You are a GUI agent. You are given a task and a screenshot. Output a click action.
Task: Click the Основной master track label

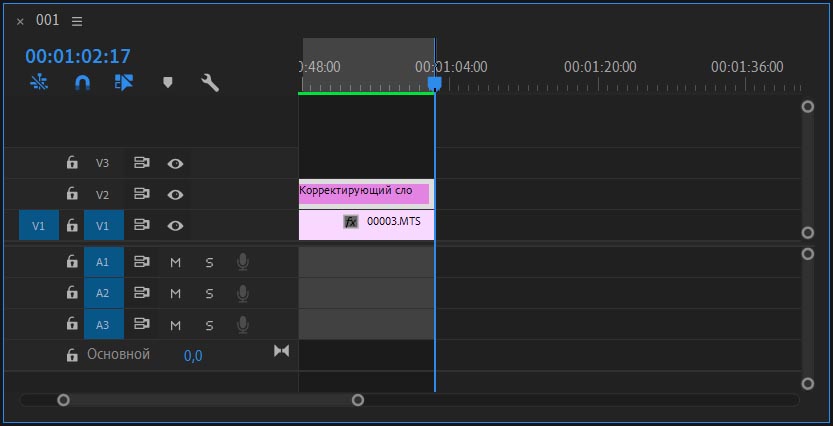(x=118, y=354)
